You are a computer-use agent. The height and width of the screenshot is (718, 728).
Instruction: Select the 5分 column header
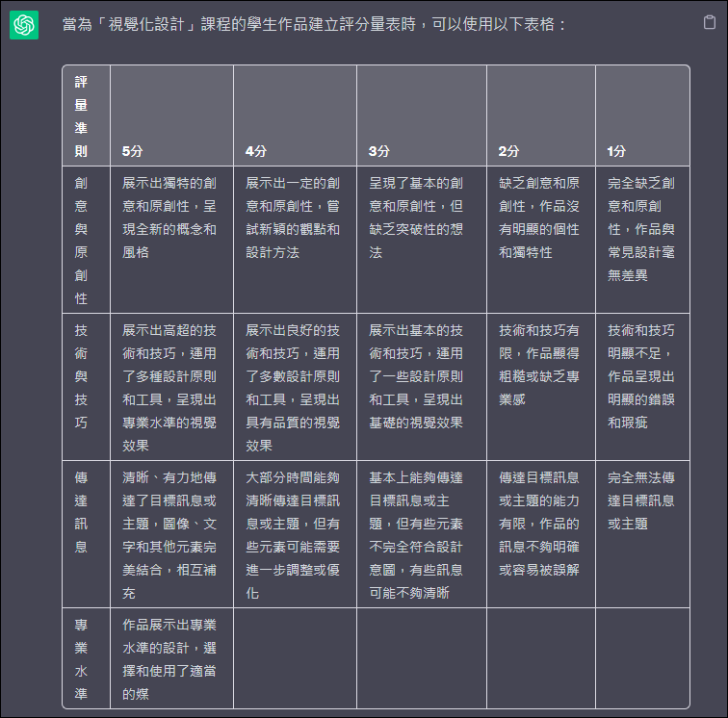click(171, 115)
